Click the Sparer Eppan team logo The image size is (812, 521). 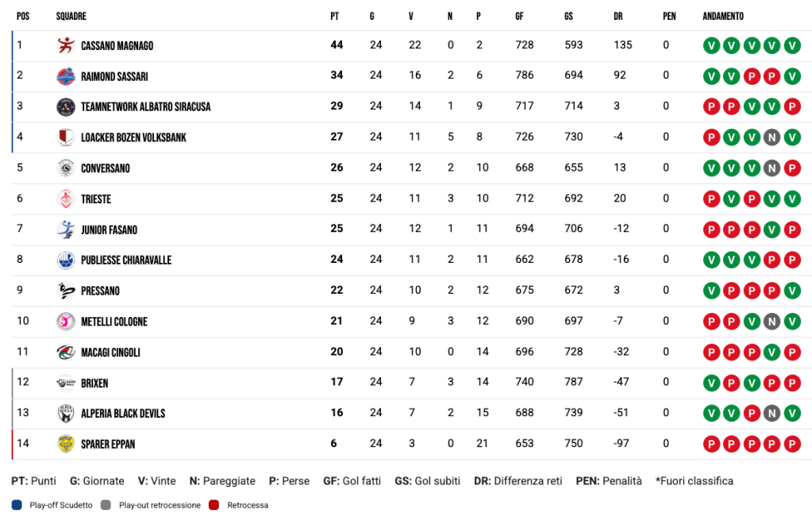66,444
